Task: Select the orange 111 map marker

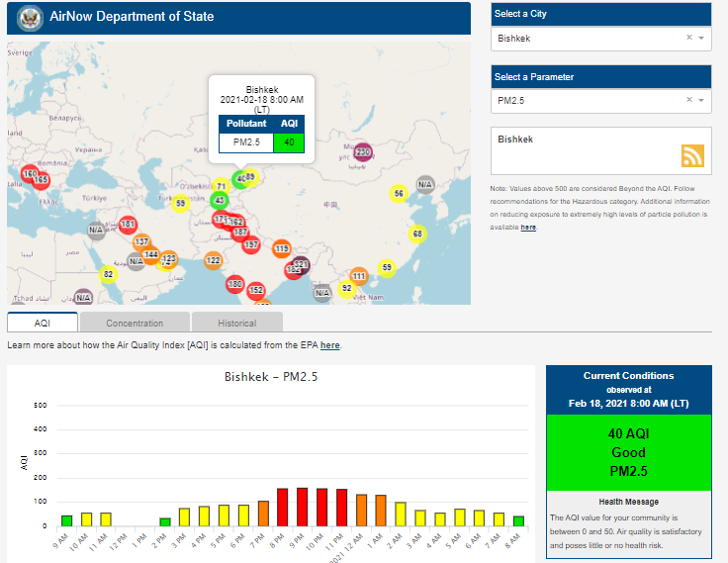Action: (358, 276)
